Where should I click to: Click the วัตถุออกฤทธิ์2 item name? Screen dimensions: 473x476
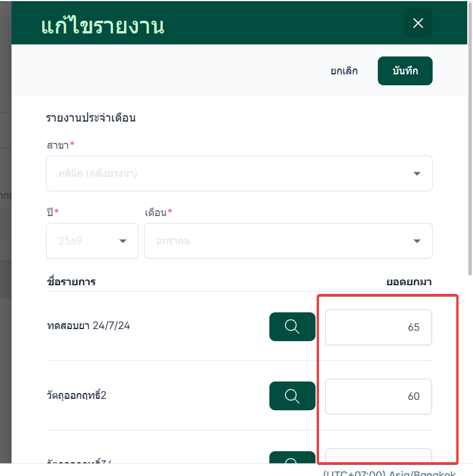click(77, 395)
